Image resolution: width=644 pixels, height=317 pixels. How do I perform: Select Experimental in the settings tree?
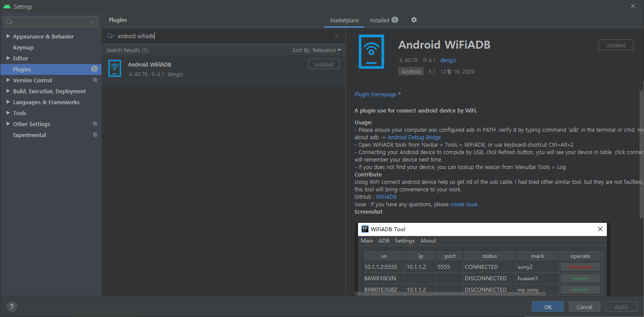[x=29, y=135]
